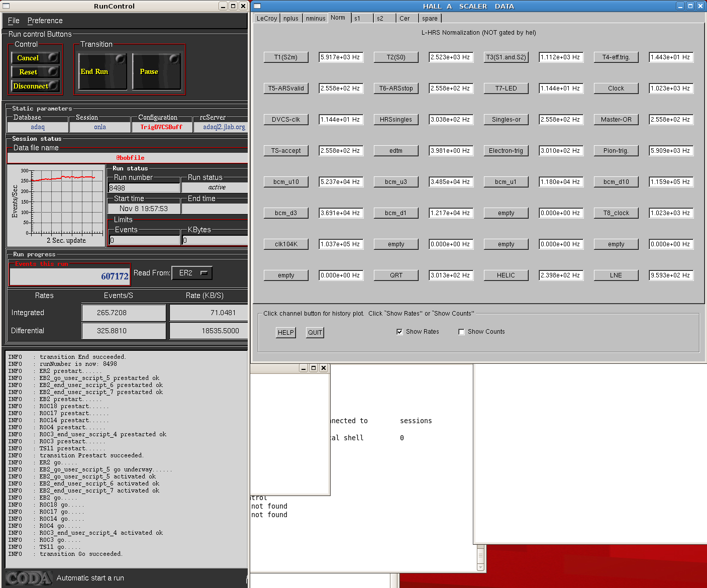Switch to the nminus tab
707x588 pixels.
316,19
